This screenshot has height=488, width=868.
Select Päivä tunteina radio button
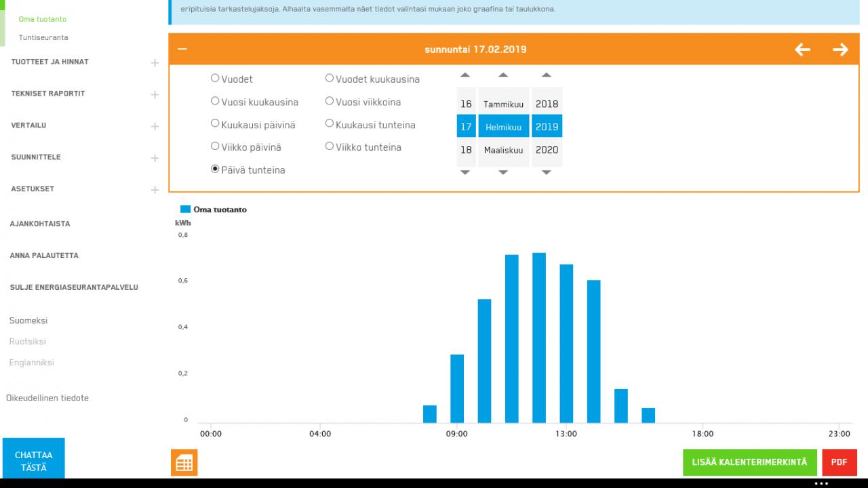215,170
